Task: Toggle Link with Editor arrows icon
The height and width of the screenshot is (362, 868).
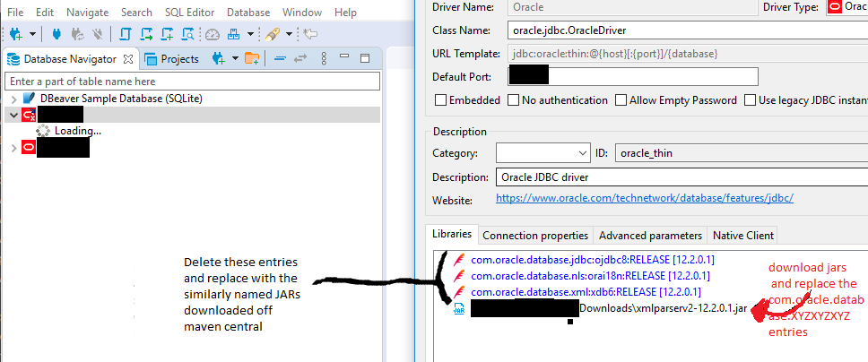Action: click(300, 58)
